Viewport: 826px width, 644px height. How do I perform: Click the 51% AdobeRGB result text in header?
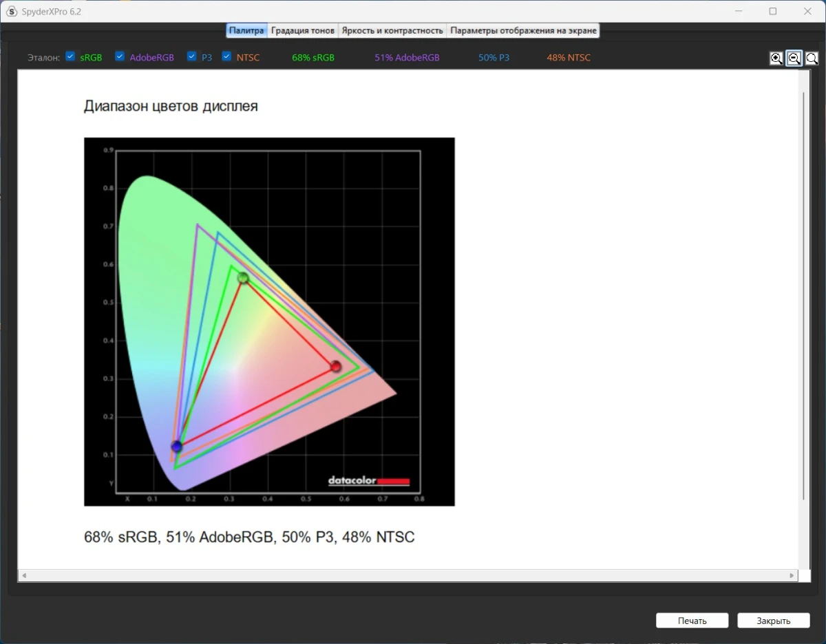(x=407, y=58)
